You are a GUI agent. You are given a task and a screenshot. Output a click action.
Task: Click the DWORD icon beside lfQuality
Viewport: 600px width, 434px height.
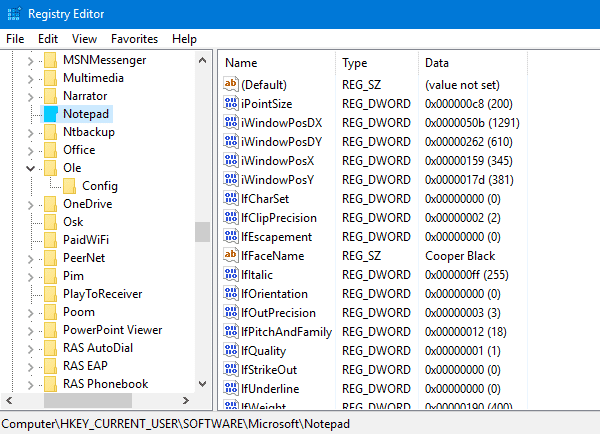[x=231, y=351]
